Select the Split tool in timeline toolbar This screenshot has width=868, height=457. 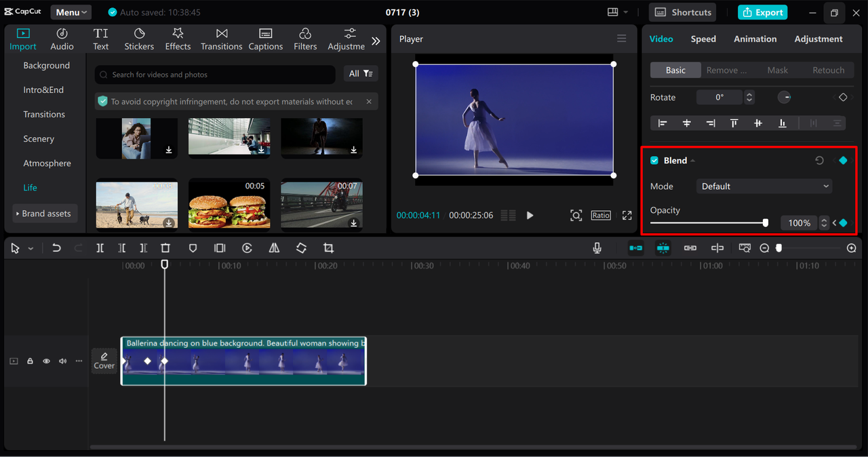(x=100, y=248)
